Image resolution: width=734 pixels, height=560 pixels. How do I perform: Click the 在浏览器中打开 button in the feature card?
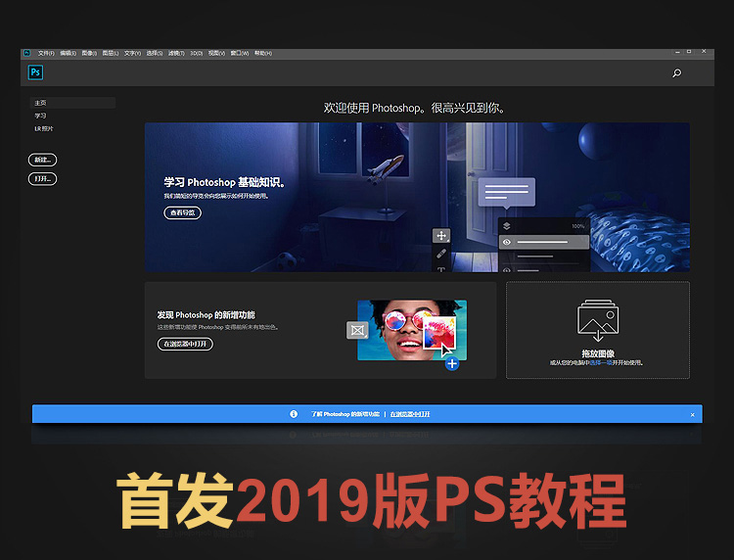[x=185, y=345]
